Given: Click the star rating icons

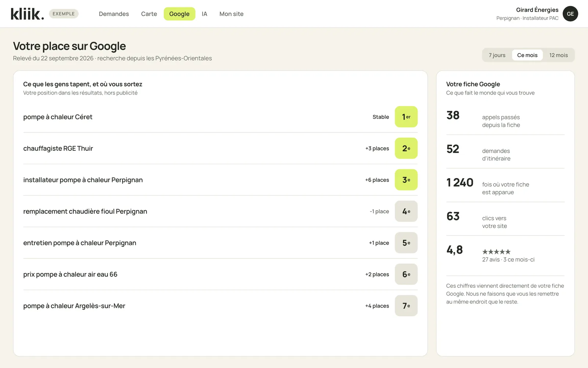Looking at the screenshot, I should tap(496, 252).
